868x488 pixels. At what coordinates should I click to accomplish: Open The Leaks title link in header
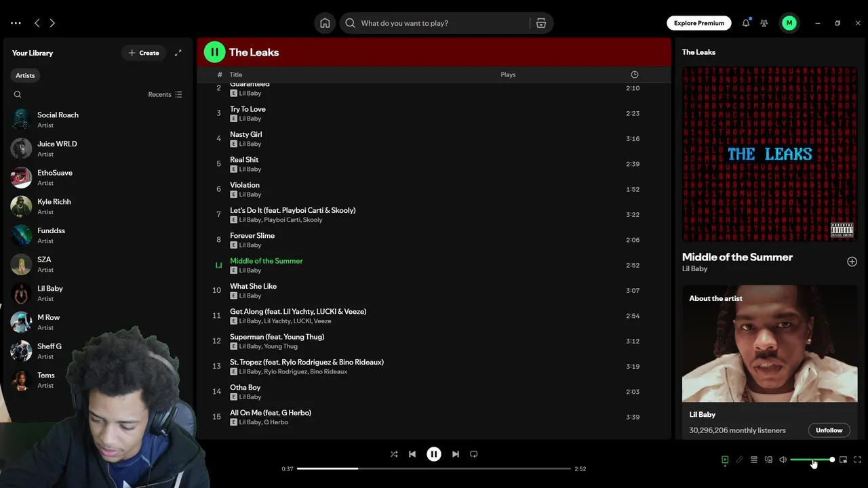click(254, 52)
